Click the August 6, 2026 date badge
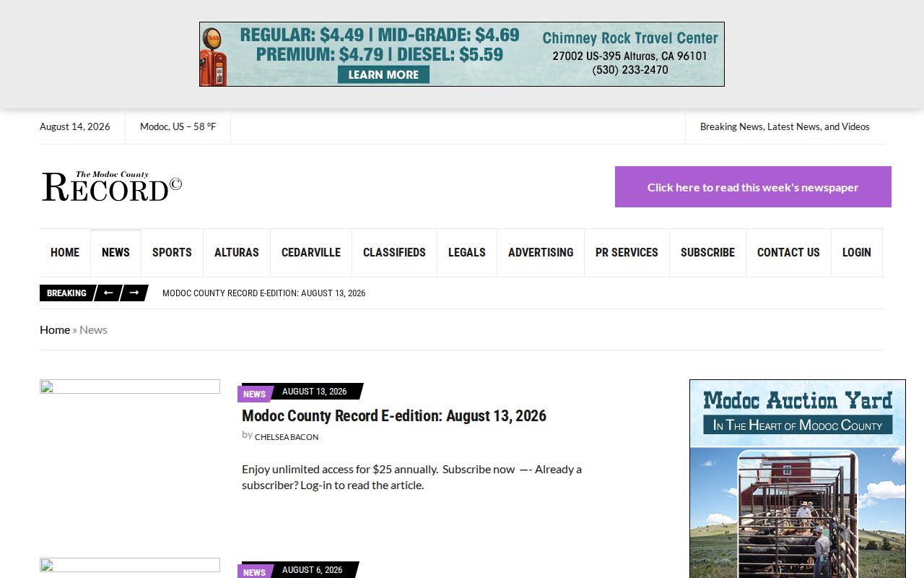The width and height of the screenshot is (924, 578). [x=313, y=569]
